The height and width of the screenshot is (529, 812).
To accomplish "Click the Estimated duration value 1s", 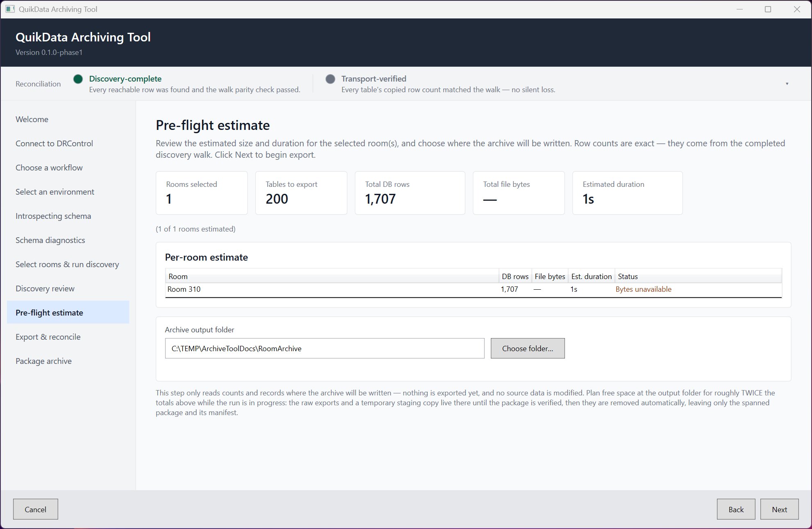I will (588, 199).
